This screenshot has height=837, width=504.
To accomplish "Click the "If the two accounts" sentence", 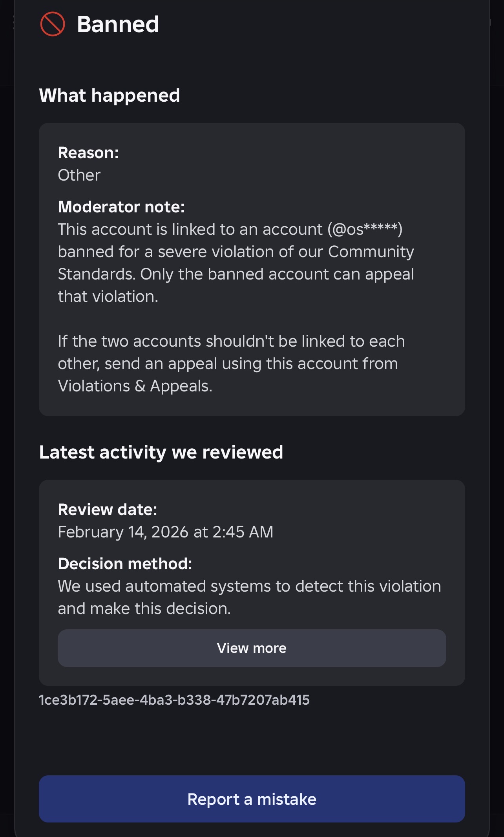I will coord(231,342).
